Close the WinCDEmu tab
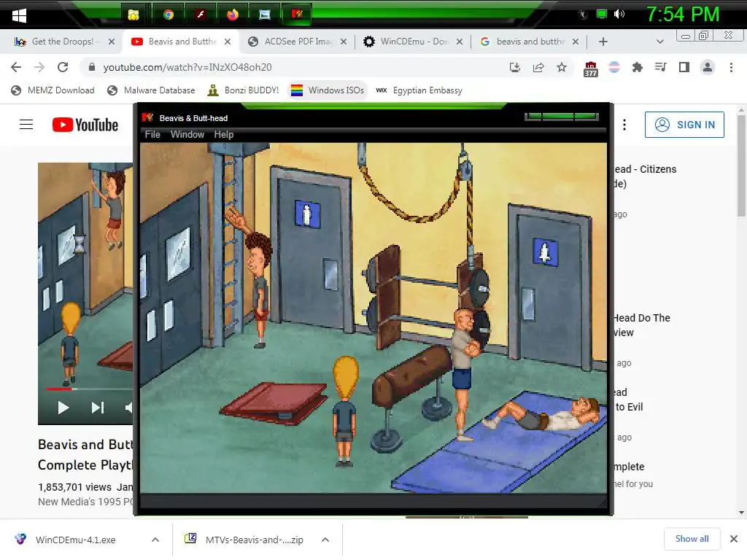Screen dimensions: 747x560 (460, 42)
